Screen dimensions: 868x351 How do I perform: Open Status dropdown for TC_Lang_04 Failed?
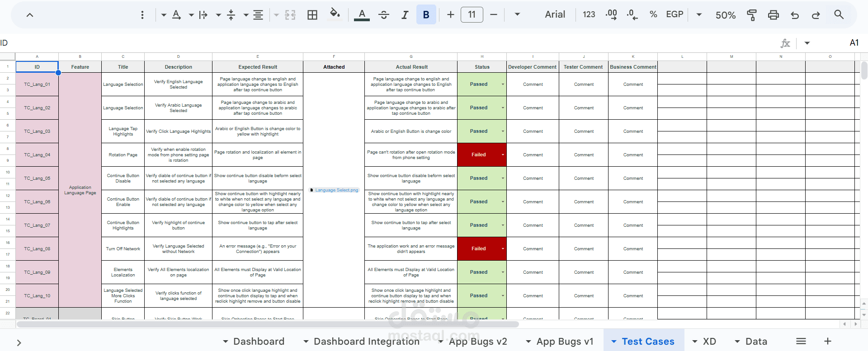[503, 154]
